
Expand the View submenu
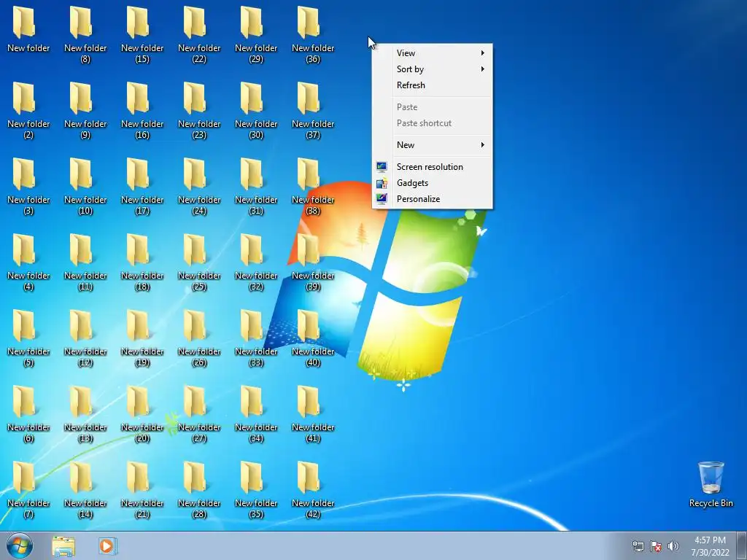tap(432, 52)
